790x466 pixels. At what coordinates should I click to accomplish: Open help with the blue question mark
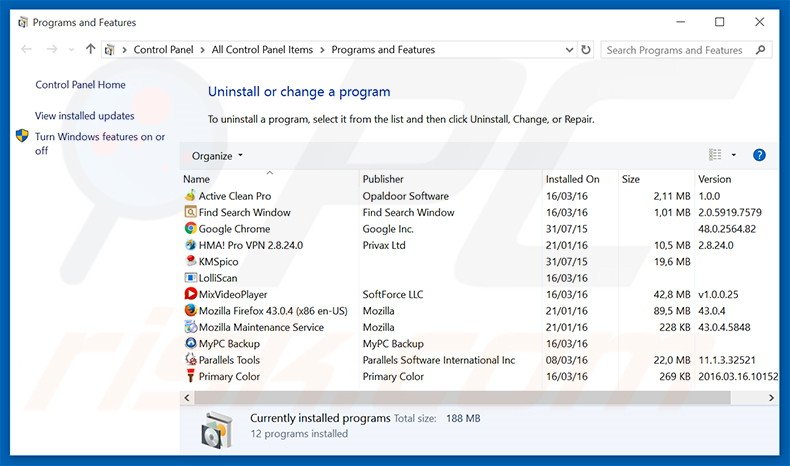(759, 155)
